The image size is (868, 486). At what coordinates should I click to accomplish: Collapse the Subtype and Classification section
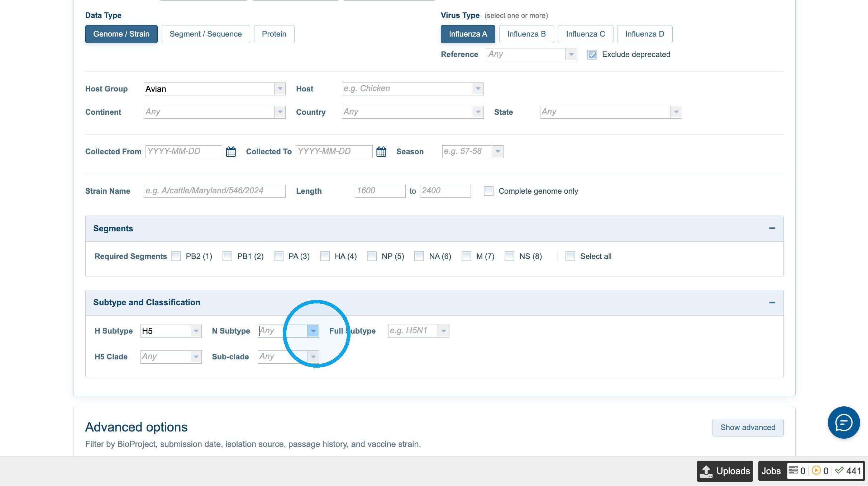(x=772, y=303)
